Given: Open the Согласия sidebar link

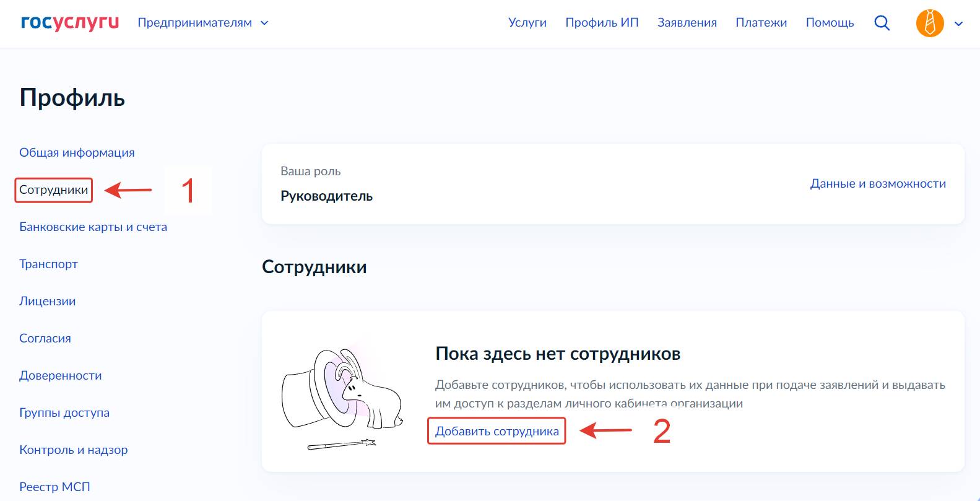Looking at the screenshot, I should tap(45, 338).
